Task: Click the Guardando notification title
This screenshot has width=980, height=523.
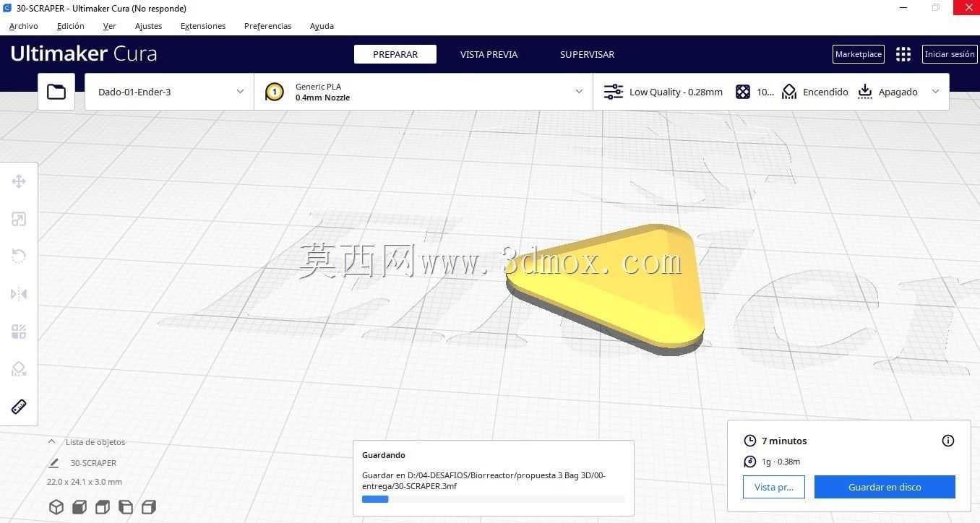Action: click(384, 455)
